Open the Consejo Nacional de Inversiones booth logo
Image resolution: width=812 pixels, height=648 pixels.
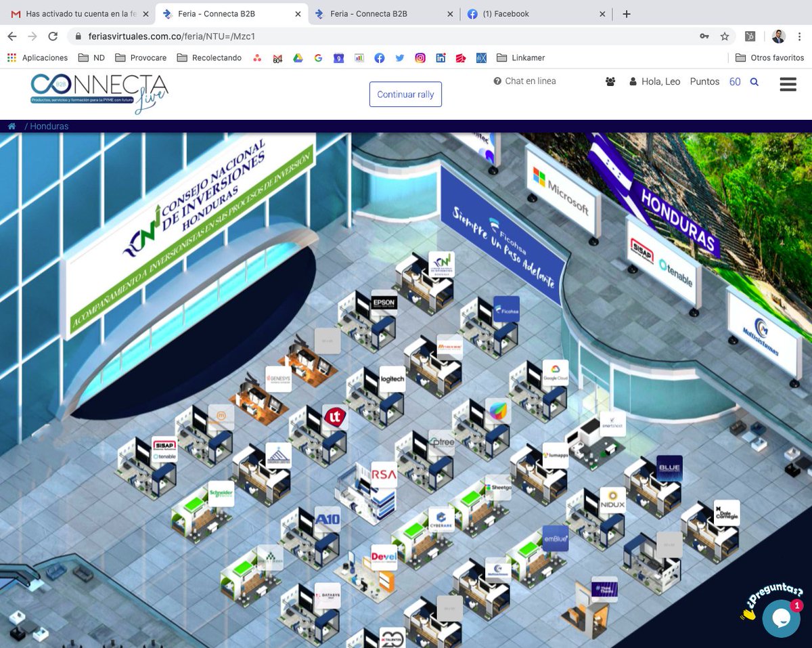pyautogui.click(x=441, y=264)
